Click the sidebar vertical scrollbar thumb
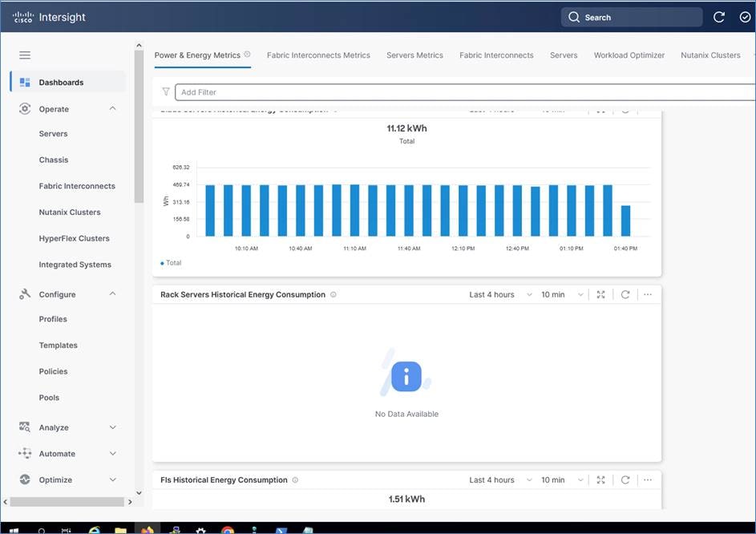Viewport: 756px width, 534px height. coord(139,127)
